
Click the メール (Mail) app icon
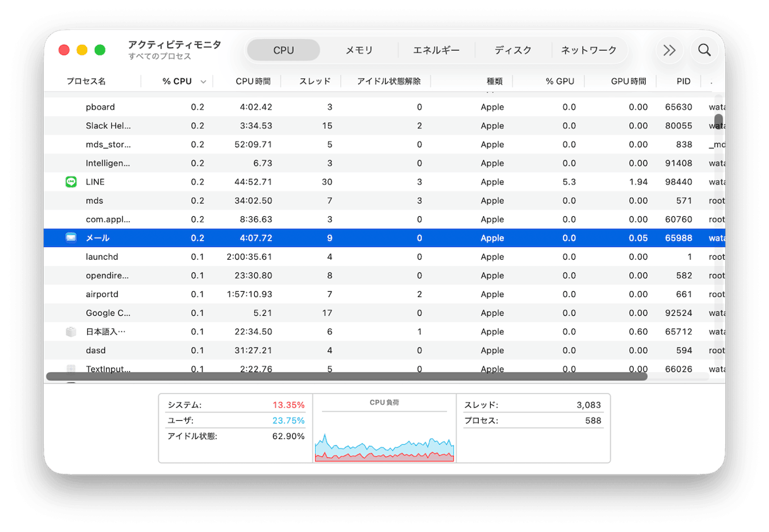point(71,238)
